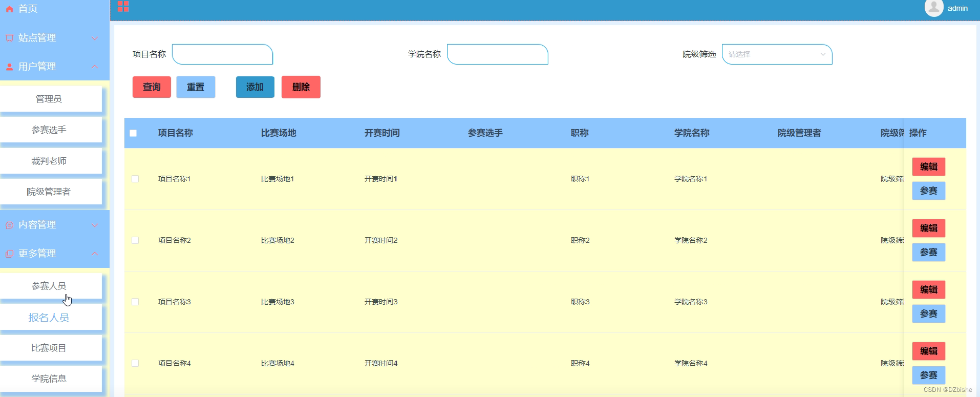Click the 比赛场地3 cell
The image size is (980, 397).
[278, 302]
